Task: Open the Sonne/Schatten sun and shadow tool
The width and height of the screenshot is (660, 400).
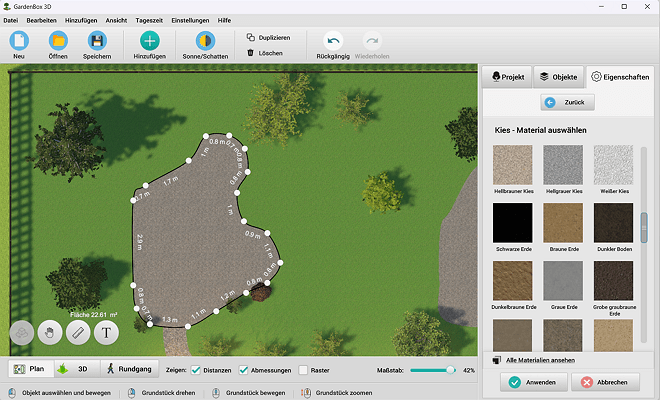Action: [x=205, y=41]
